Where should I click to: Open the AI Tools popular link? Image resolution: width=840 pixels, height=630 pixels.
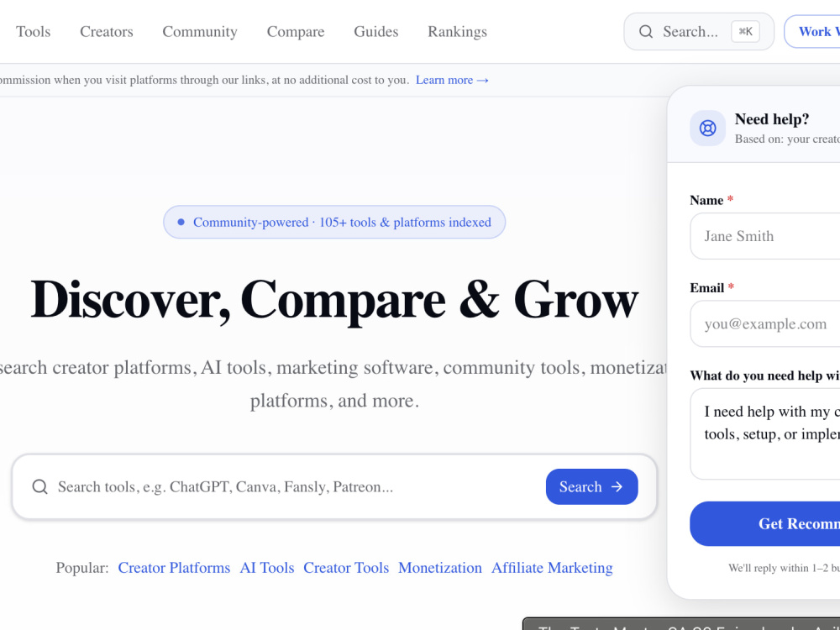tap(267, 567)
